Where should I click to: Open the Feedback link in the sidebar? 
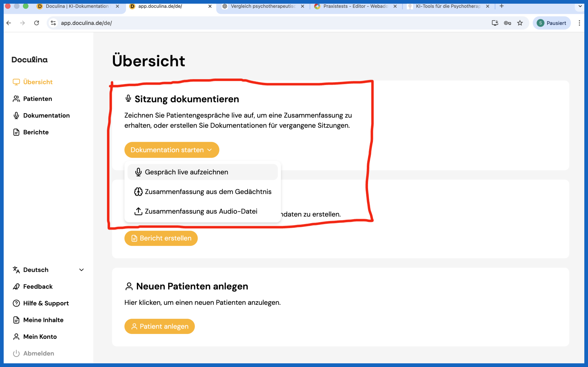tap(33, 286)
